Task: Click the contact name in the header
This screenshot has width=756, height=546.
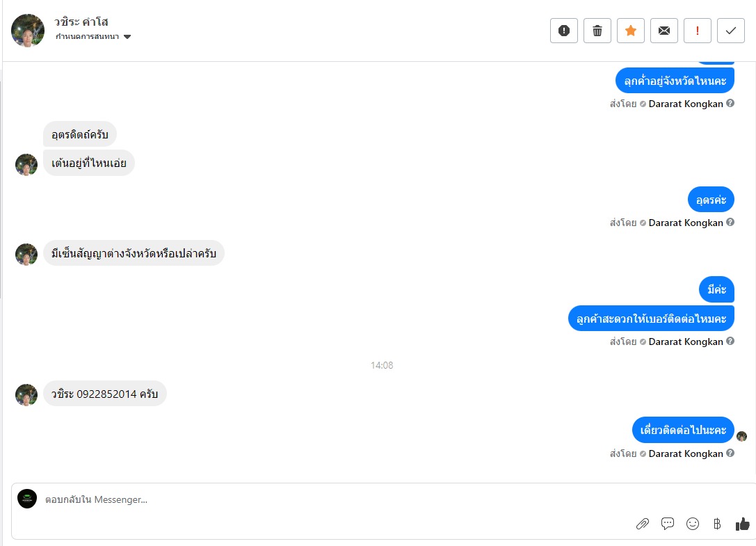Action: tap(81, 22)
